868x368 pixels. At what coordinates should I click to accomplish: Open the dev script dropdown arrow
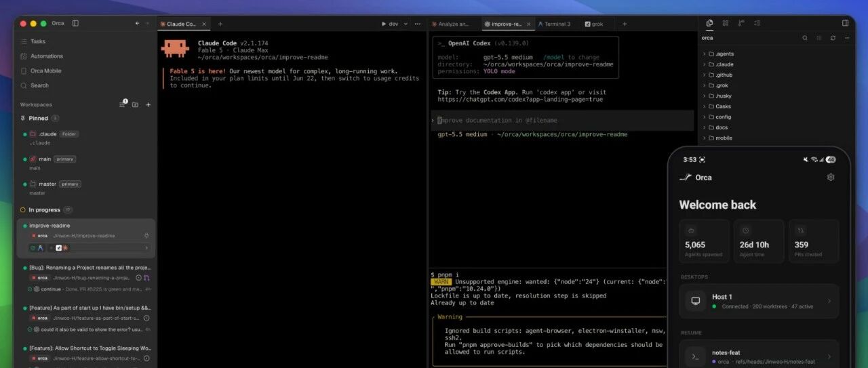(406, 24)
